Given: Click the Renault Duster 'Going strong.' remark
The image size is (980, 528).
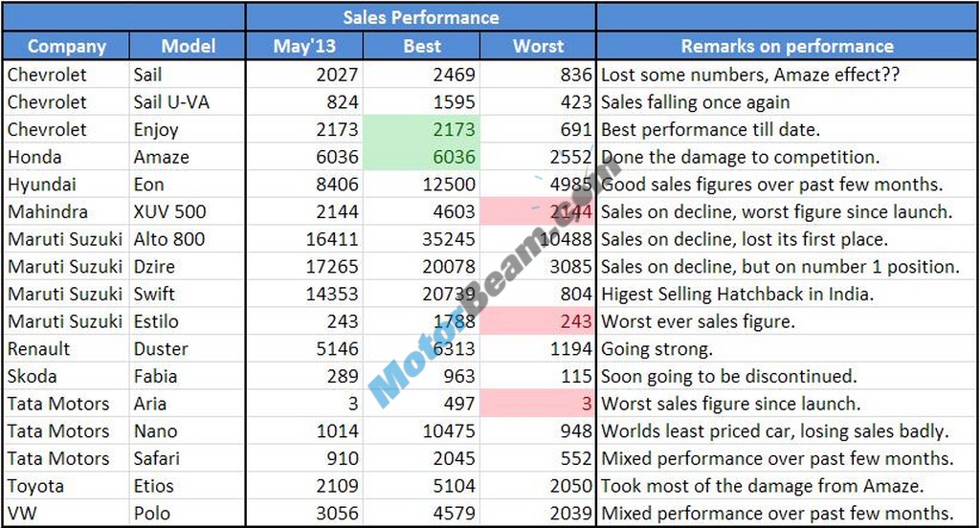Looking at the screenshot, I should tap(787, 349).
